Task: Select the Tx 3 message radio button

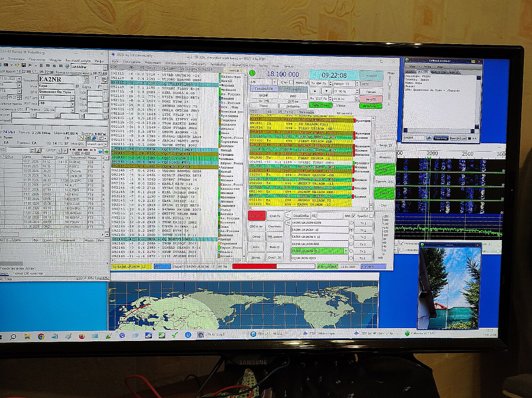Action: tap(351, 237)
